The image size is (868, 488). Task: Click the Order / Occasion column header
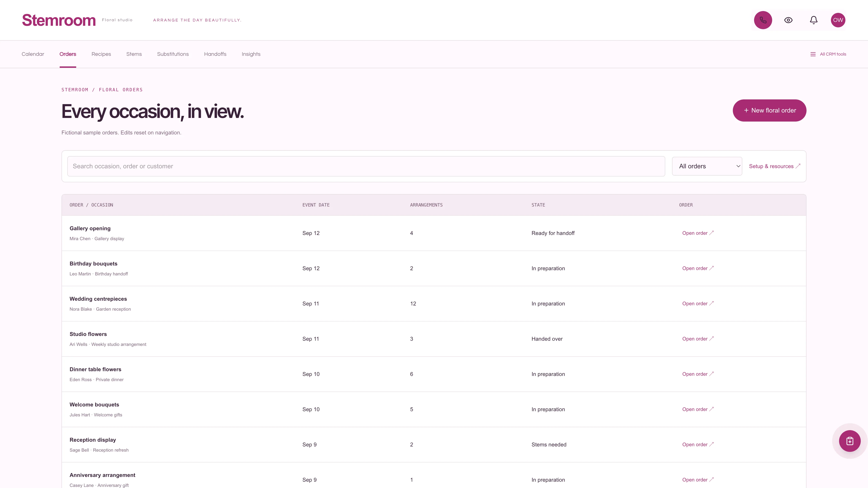click(91, 205)
